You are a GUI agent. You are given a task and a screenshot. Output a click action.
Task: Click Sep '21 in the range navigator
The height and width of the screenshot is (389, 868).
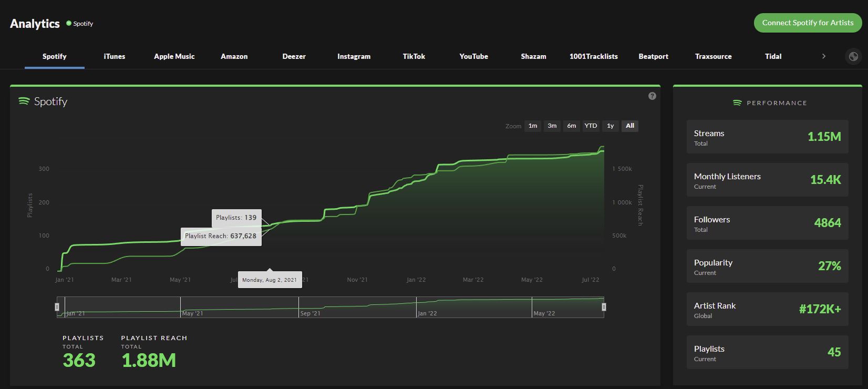click(x=311, y=313)
